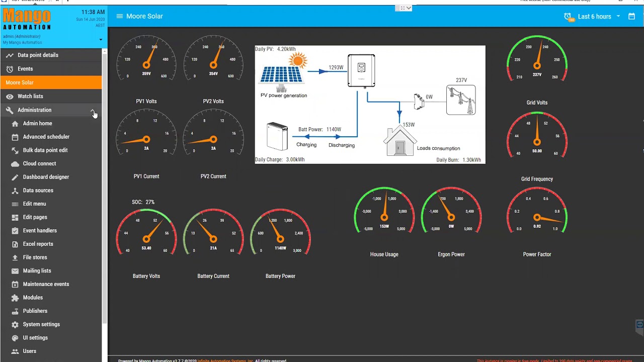
Task: Click the Advanced scheduler calendar icon
Action: tap(15, 137)
